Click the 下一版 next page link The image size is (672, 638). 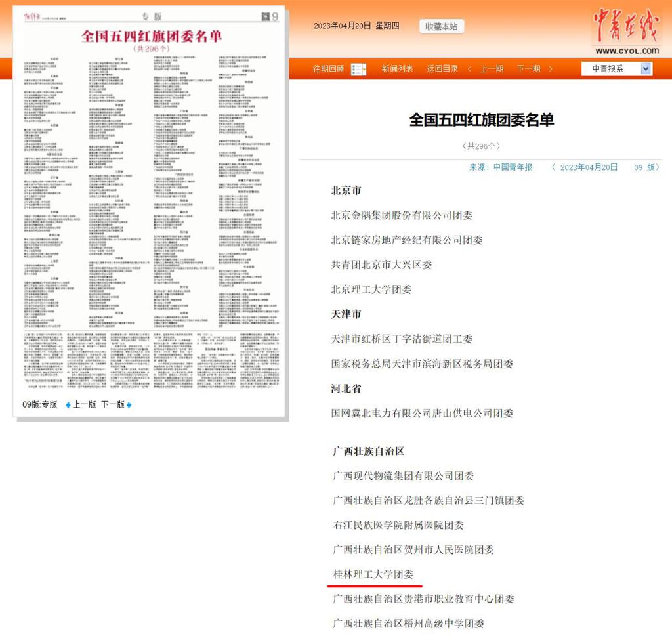click(112, 405)
